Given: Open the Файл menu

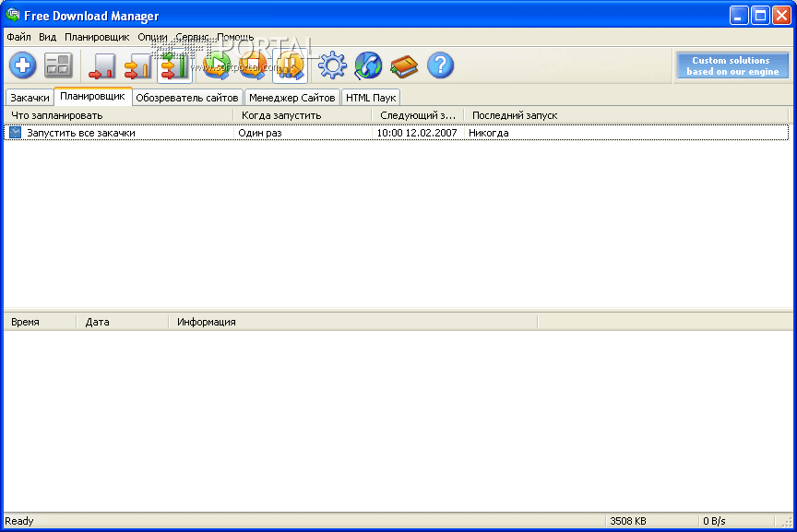Looking at the screenshot, I should click(19, 37).
